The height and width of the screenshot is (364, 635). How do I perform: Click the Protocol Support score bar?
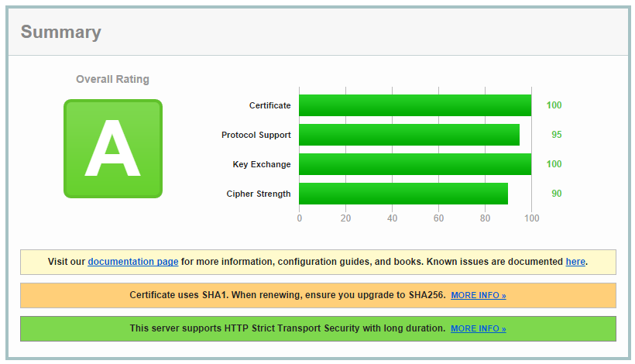(409, 135)
